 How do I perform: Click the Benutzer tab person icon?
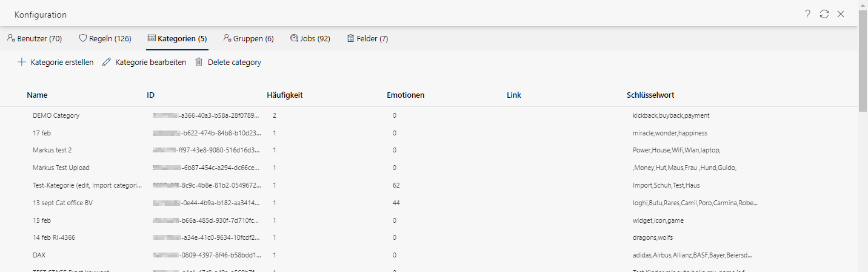click(11, 38)
